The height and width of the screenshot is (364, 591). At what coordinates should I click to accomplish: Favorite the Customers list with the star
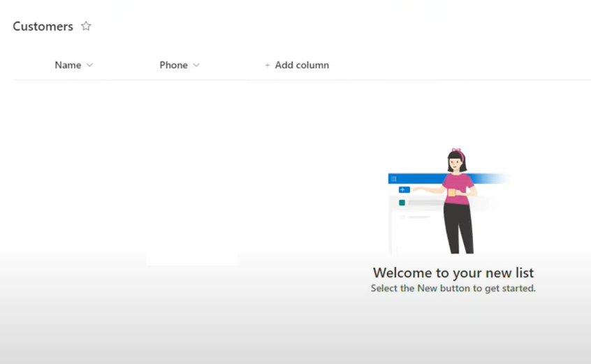tap(86, 26)
